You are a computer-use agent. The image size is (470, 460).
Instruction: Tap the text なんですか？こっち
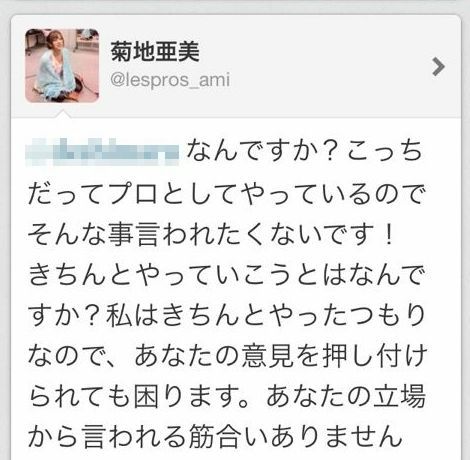pyautogui.click(x=304, y=152)
